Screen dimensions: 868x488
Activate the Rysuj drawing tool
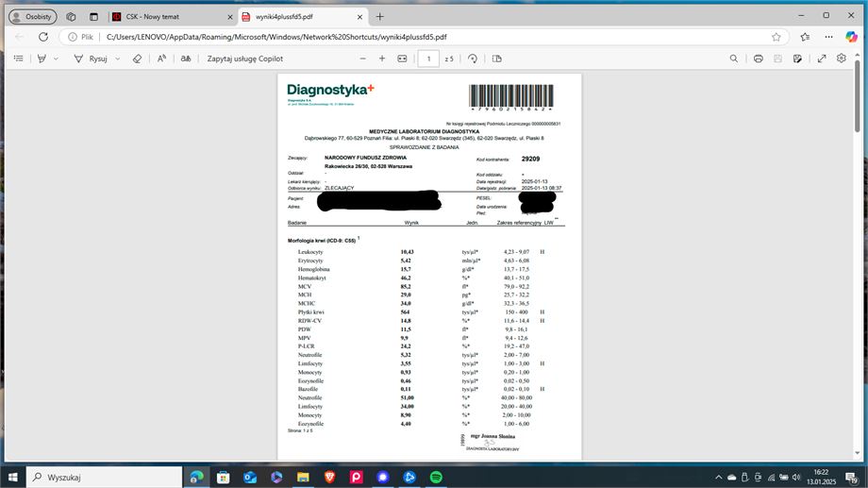[x=91, y=59]
